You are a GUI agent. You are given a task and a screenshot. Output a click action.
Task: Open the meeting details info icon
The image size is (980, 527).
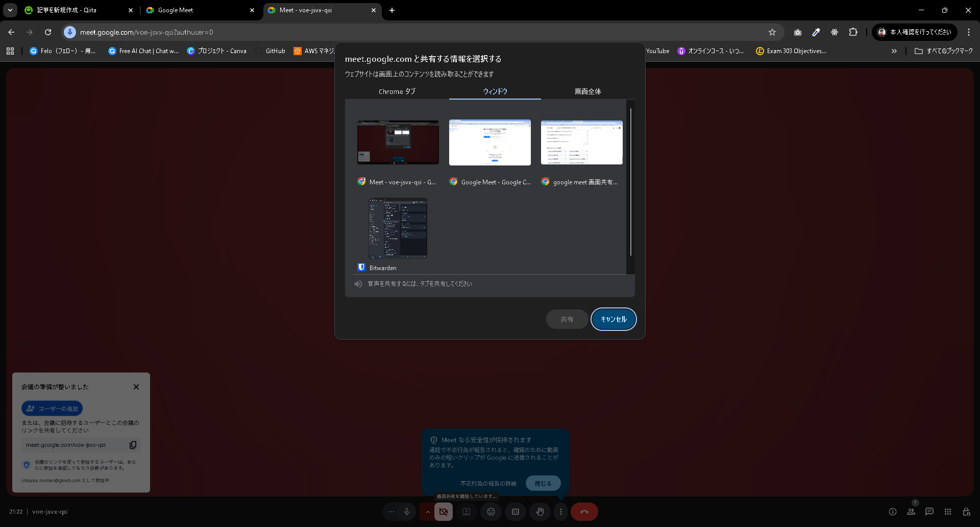click(893, 512)
